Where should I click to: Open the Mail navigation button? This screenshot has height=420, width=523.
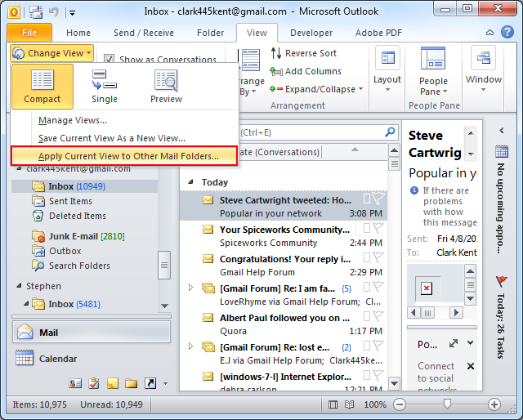[x=92, y=333]
